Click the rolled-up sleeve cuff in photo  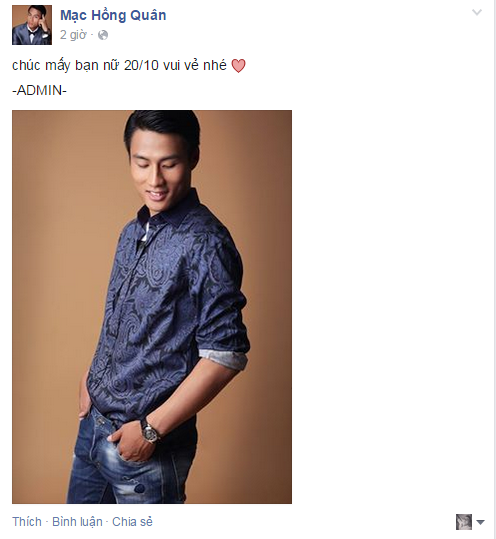pos(224,359)
